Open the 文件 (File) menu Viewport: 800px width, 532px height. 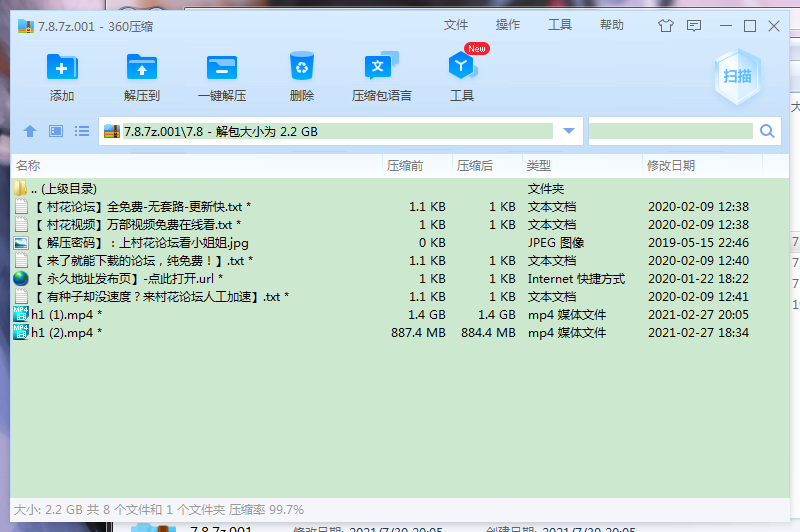pos(456,25)
